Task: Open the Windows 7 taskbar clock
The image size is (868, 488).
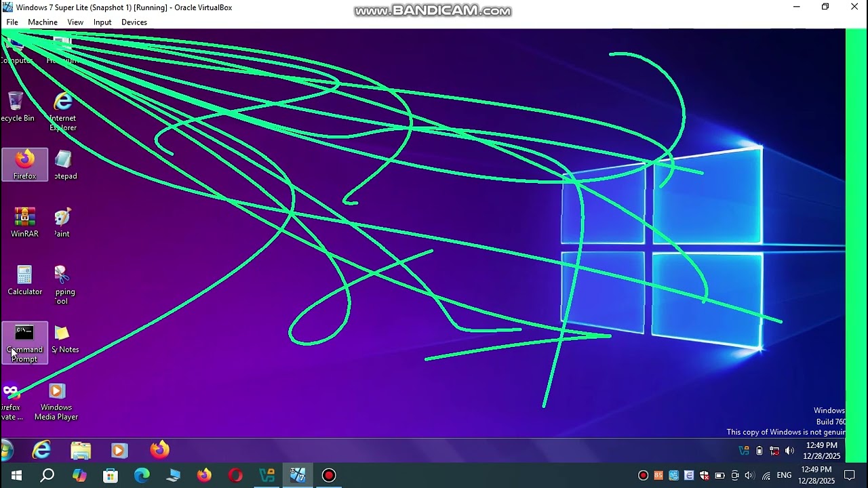Action: point(821,451)
